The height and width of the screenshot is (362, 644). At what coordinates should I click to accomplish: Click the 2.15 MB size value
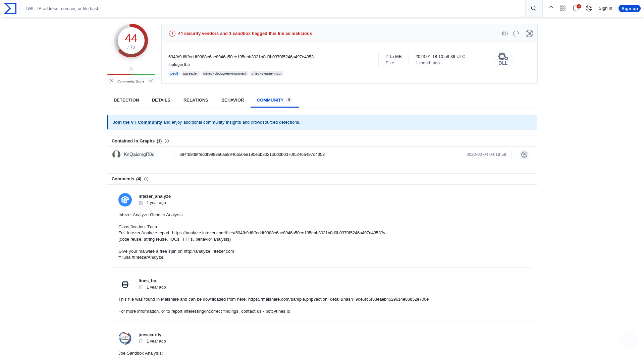point(393,57)
